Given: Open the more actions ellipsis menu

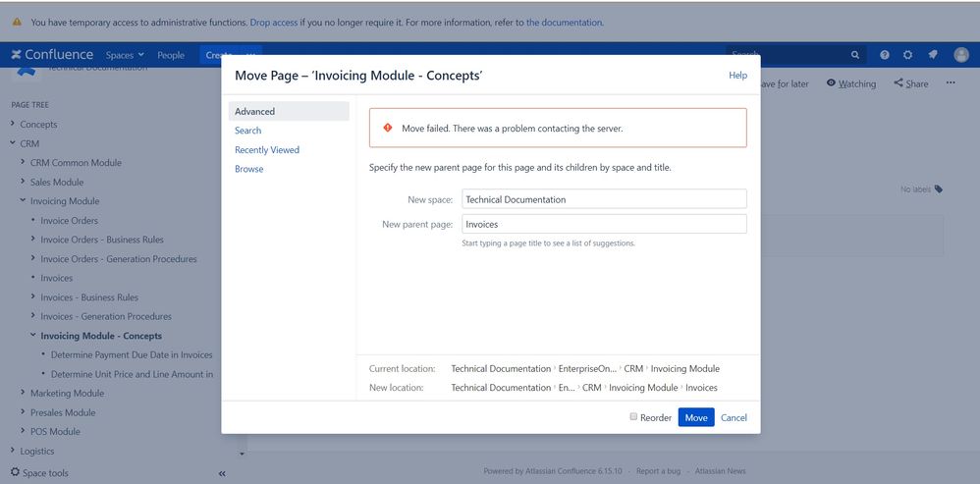Looking at the screenshot, I should click(x=951, y=82).
